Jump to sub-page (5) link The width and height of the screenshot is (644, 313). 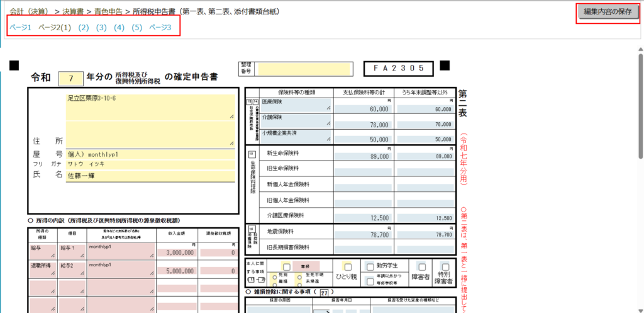click(137, 28)
